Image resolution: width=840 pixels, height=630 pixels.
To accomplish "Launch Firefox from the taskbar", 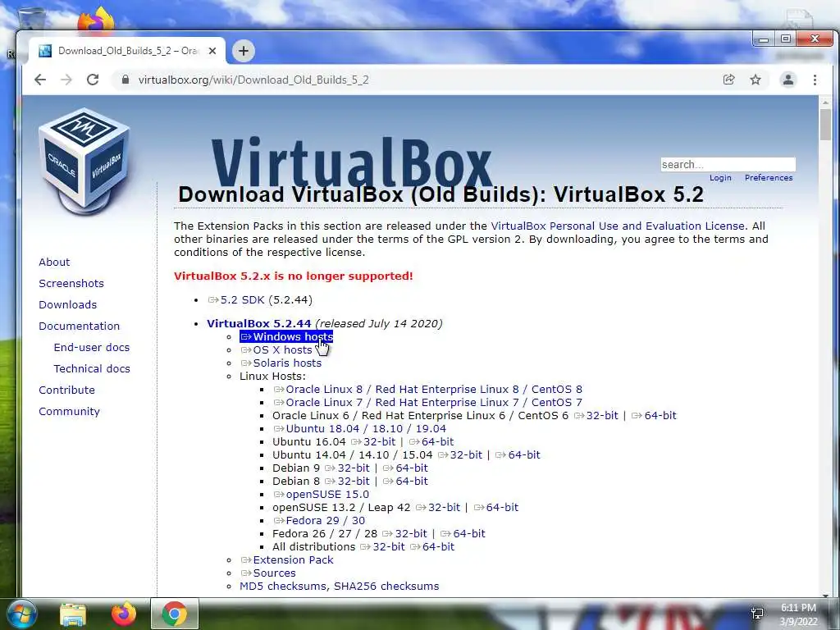I will (124, 614).
